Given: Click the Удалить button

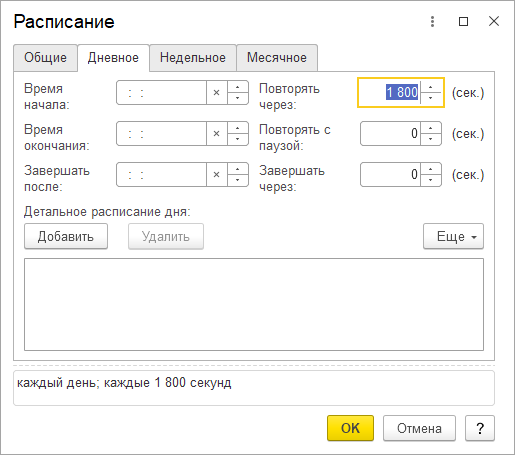Looking at the screenshot, I should click(x=166, y=236).
